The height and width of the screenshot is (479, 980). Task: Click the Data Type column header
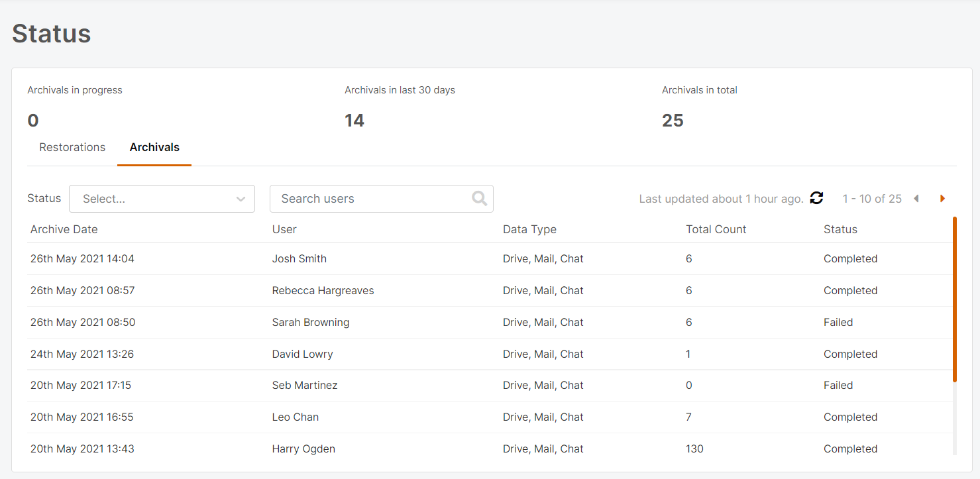529,229
